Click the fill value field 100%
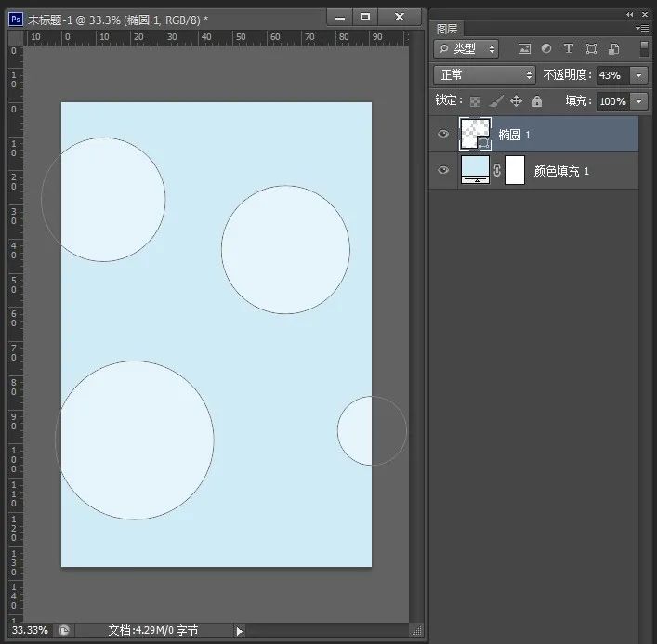 pyautogui.click(x=613, y=101)
